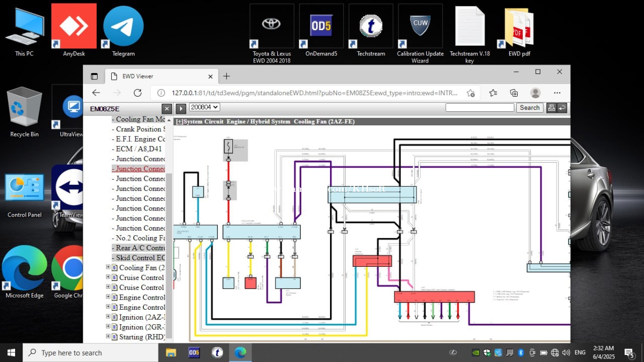Image resolution: width=644 pixels, height=362 pixels.
Task: Click EWD Viewer print icon
Action: [x=551, y=108]
